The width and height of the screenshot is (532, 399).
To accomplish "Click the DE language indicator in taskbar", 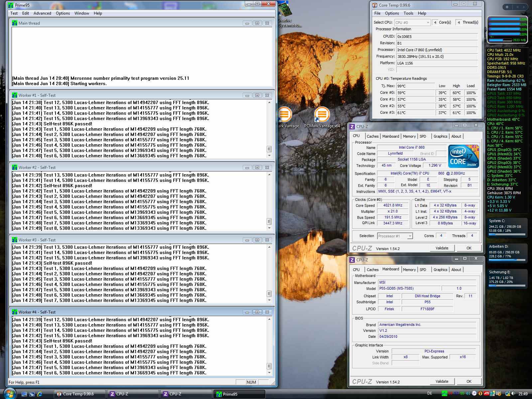I will 430,393.
